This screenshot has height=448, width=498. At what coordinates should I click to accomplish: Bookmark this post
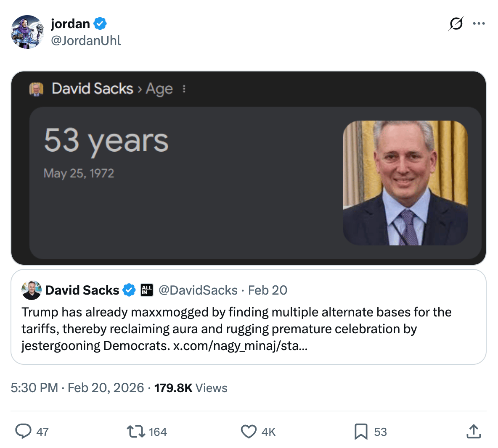(x=360, y=431)
